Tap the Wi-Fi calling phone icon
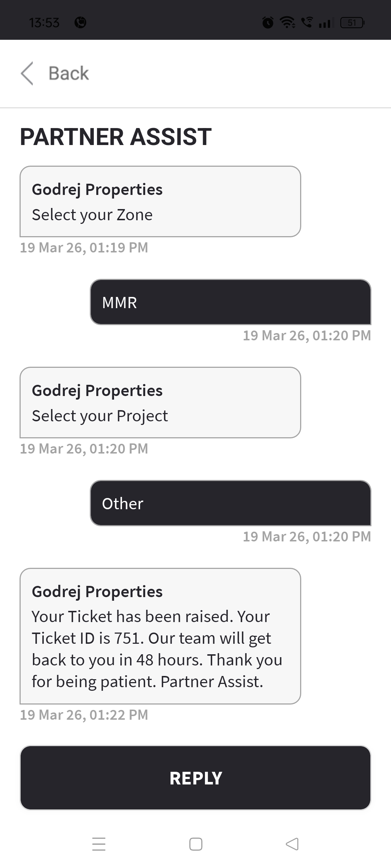 pyautogui.click(x=307, y=23)
